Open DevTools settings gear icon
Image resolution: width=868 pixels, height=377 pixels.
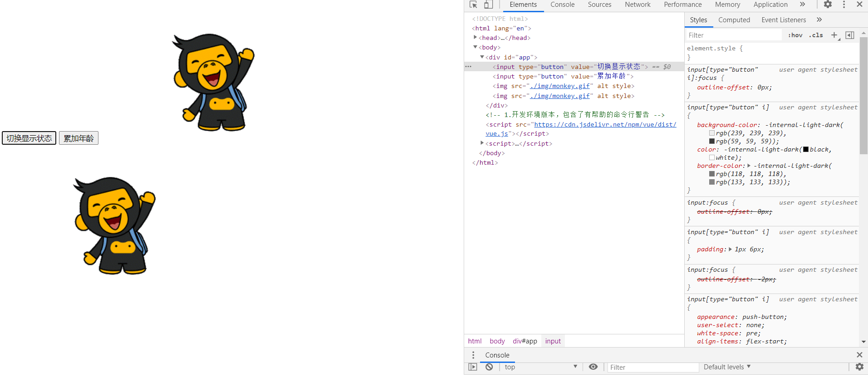(828, 5)
